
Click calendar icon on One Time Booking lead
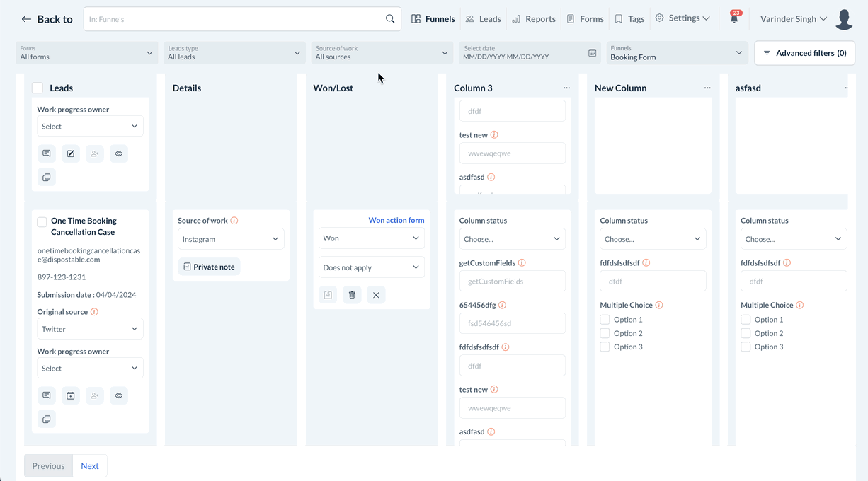click(x=71, y=395)
